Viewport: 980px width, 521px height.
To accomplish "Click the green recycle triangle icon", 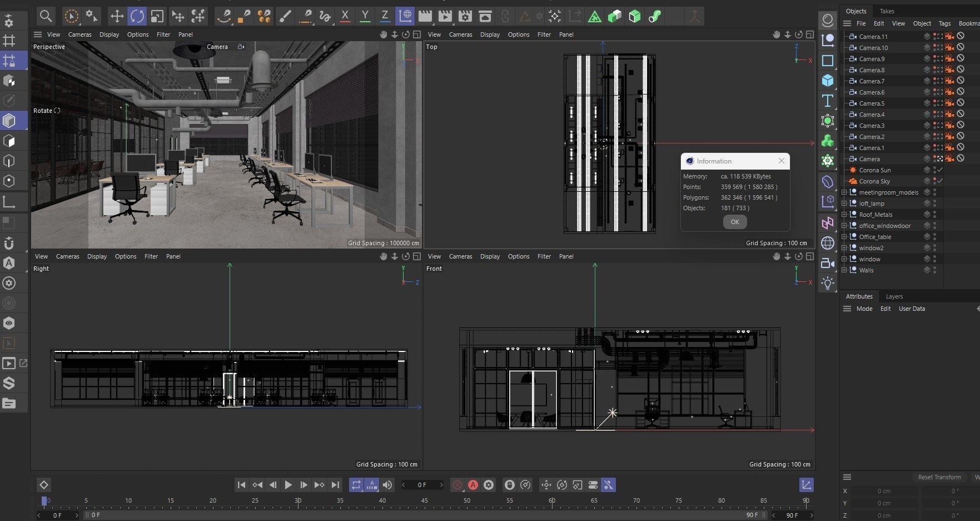I will 595,16.
